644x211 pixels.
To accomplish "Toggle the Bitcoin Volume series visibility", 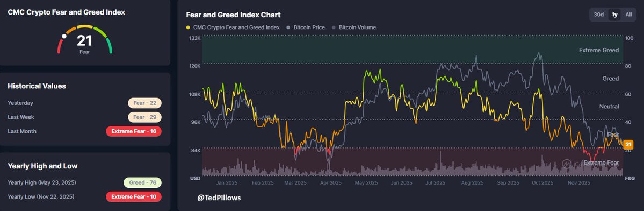I will click(354, 27).
